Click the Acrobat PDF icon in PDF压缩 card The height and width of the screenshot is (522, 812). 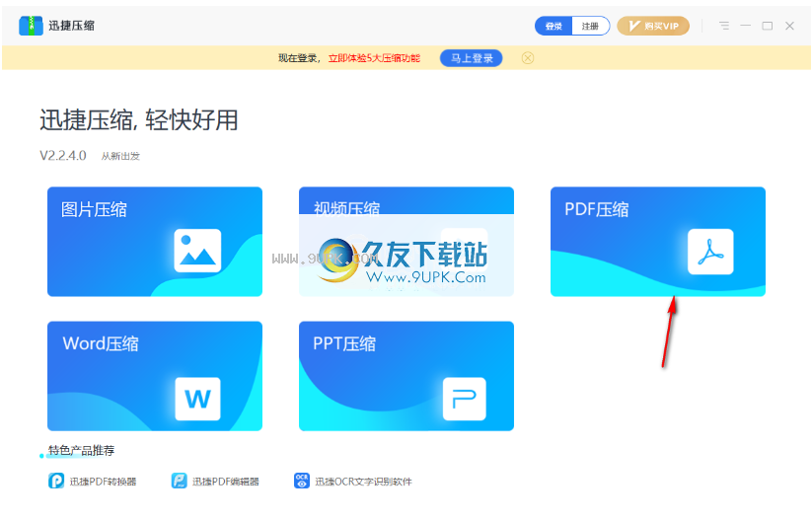coord(710,252)
